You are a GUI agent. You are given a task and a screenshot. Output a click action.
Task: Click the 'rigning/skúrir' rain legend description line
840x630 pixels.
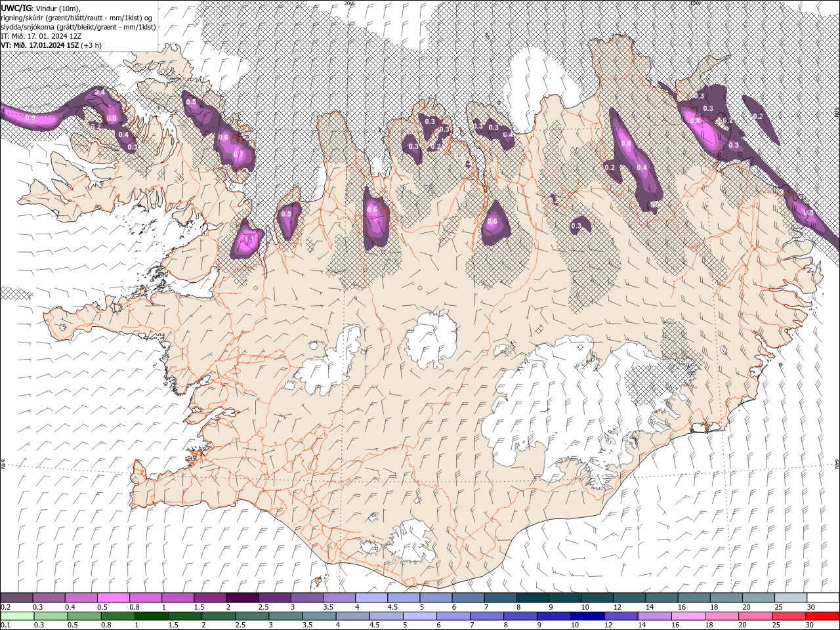click(77, 18)
